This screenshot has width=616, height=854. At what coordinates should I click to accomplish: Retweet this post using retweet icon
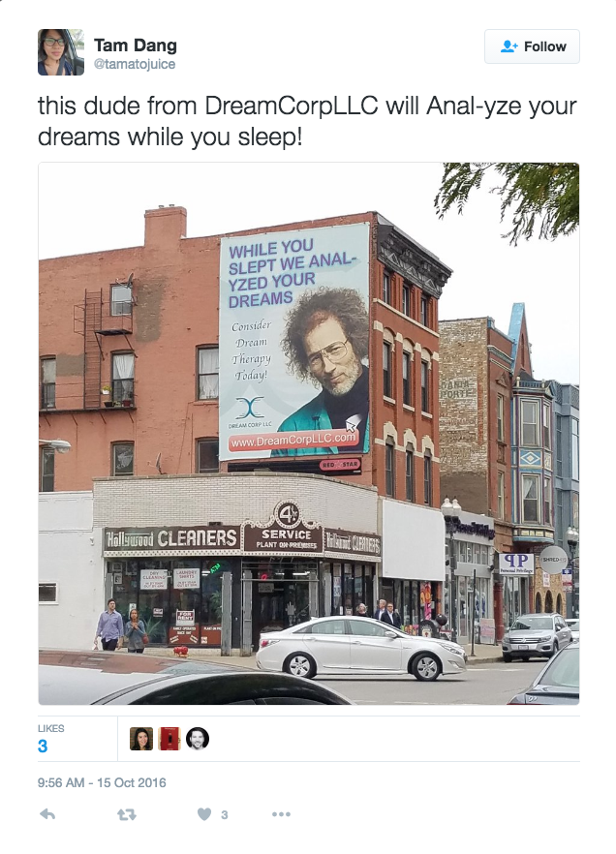point(126,815)
